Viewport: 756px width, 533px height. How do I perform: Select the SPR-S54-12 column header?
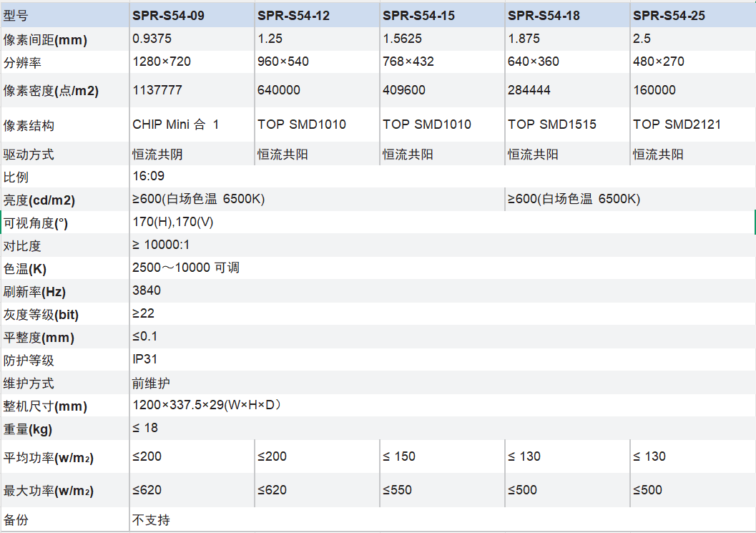pyautogui.click(x=318, y=15)
